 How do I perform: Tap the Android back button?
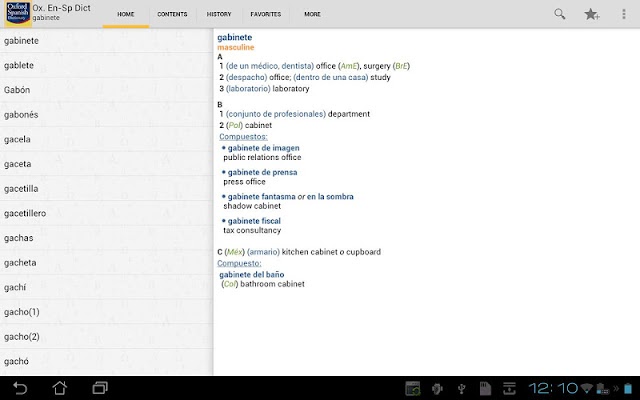(20, 388)
